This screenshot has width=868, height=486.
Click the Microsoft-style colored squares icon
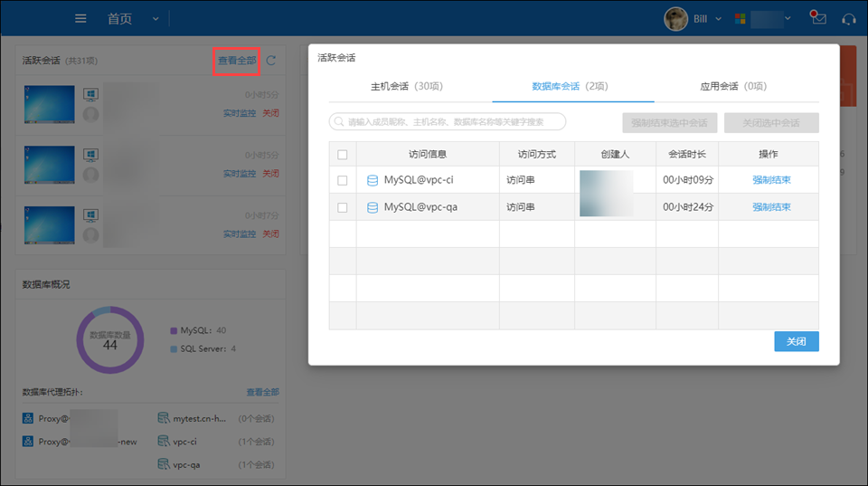click(x=740, y=19)
